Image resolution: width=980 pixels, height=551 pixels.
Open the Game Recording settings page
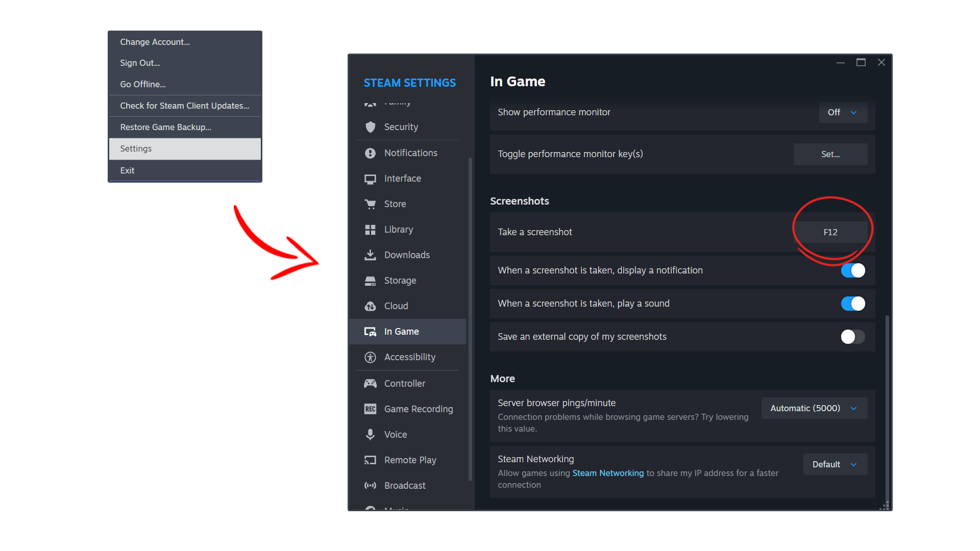pyautogui.click(x=407, y=409)
